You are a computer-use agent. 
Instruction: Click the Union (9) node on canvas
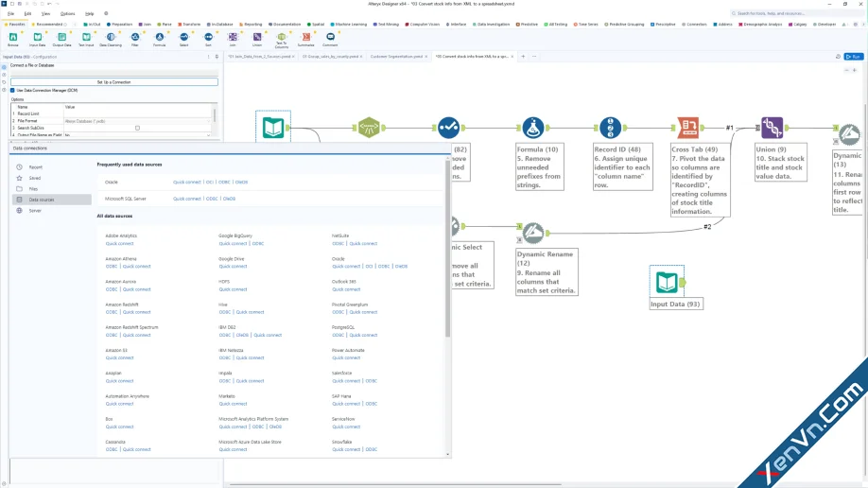pyautogui.click(x=772, y=128)
